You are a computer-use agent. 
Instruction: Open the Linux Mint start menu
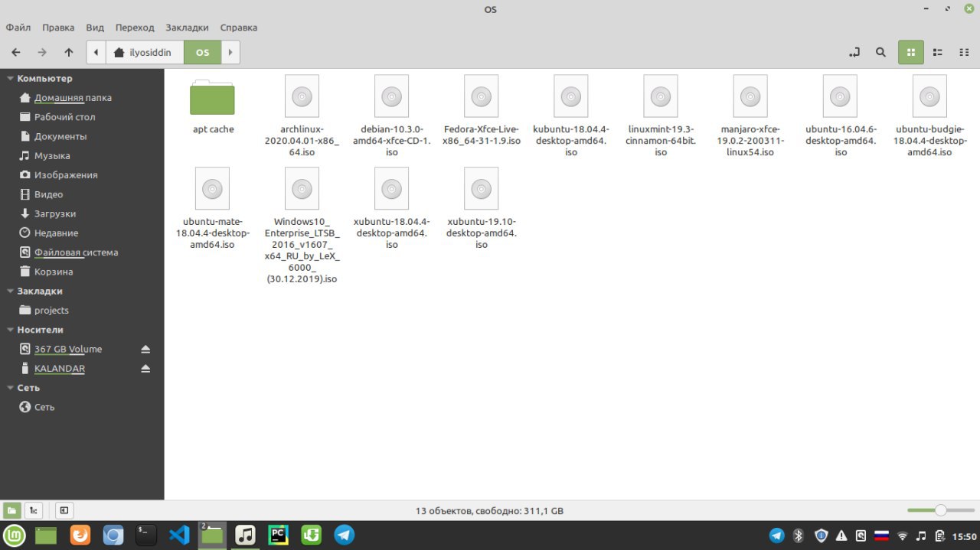14,535
